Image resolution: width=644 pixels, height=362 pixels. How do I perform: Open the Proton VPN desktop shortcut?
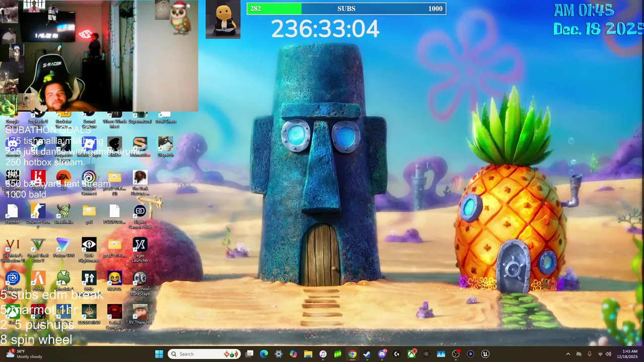63,247
